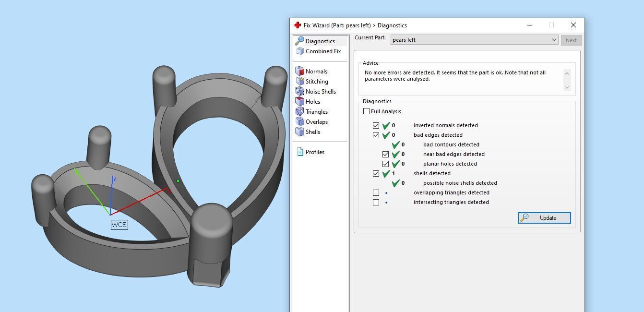Open the Holes page

pos(313,102)
